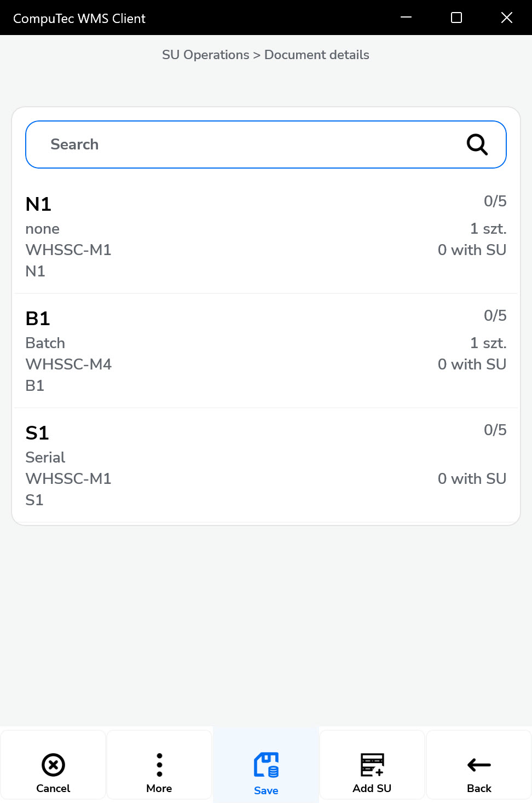Click S1's "0 with SU" text

tap(472, 479)
